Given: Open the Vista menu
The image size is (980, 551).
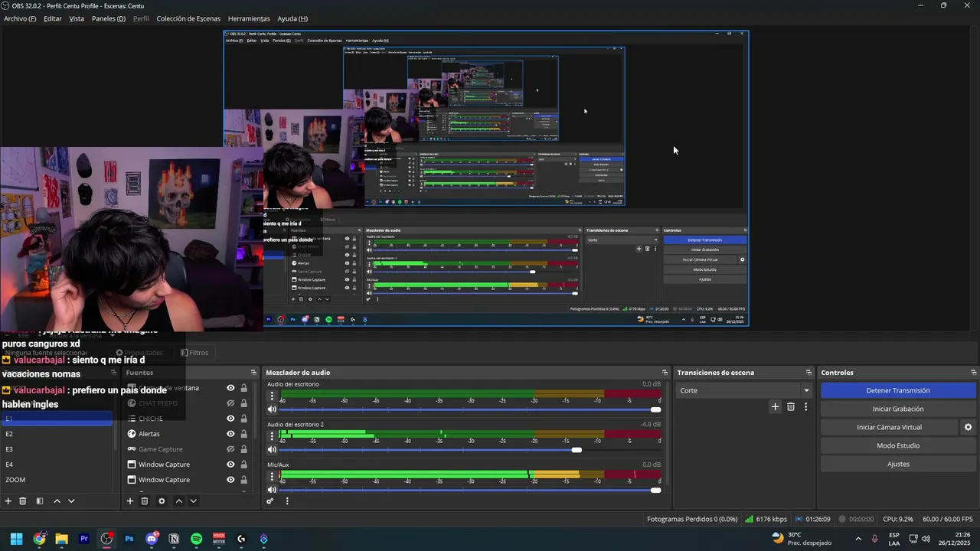Looking at the screenshot, I should point(77,18).
